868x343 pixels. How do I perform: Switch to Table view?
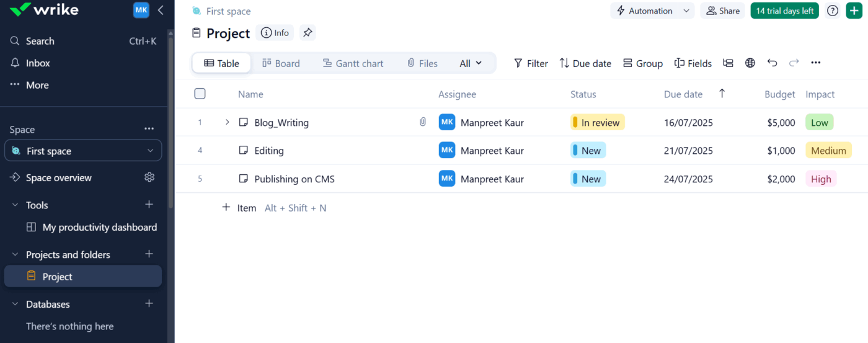pos(221,63)
